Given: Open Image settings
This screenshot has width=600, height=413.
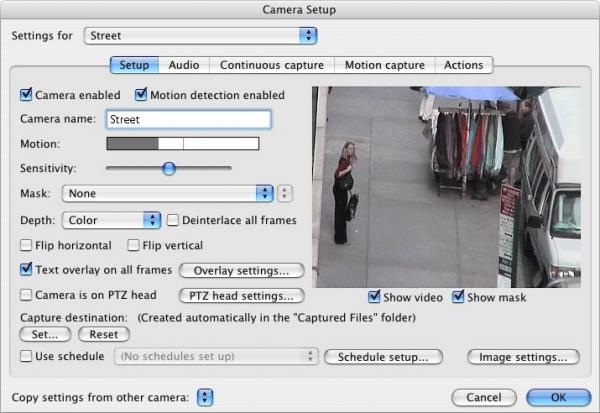Looking at the screenshot, I should click(x=523, y=357).
